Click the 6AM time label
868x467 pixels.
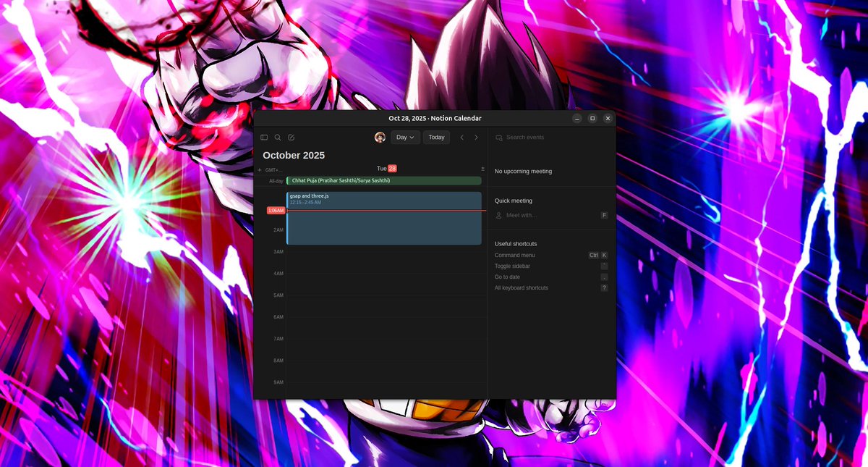pyautogui.click(x=278, y=317)
